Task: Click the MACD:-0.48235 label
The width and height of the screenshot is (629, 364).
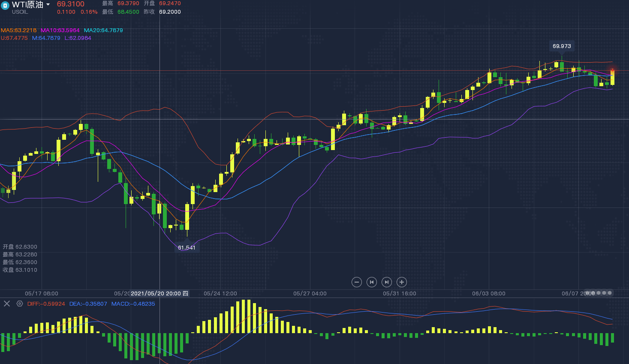Action: click(x=133, y=304)
